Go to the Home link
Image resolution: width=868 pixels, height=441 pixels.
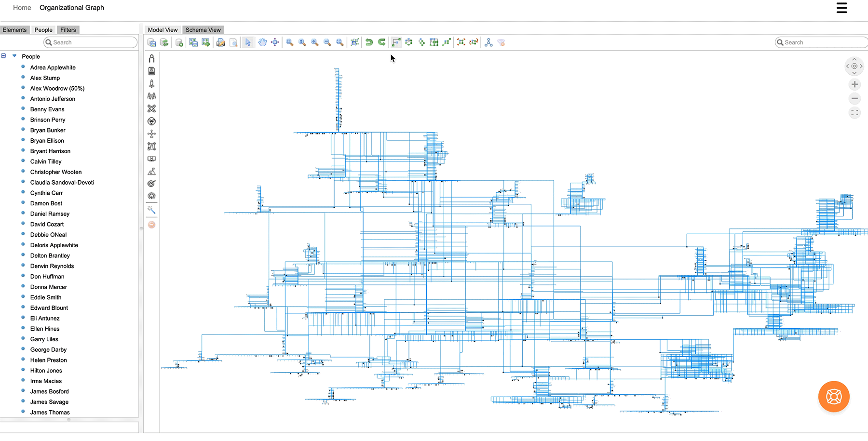tap(22, 8)
